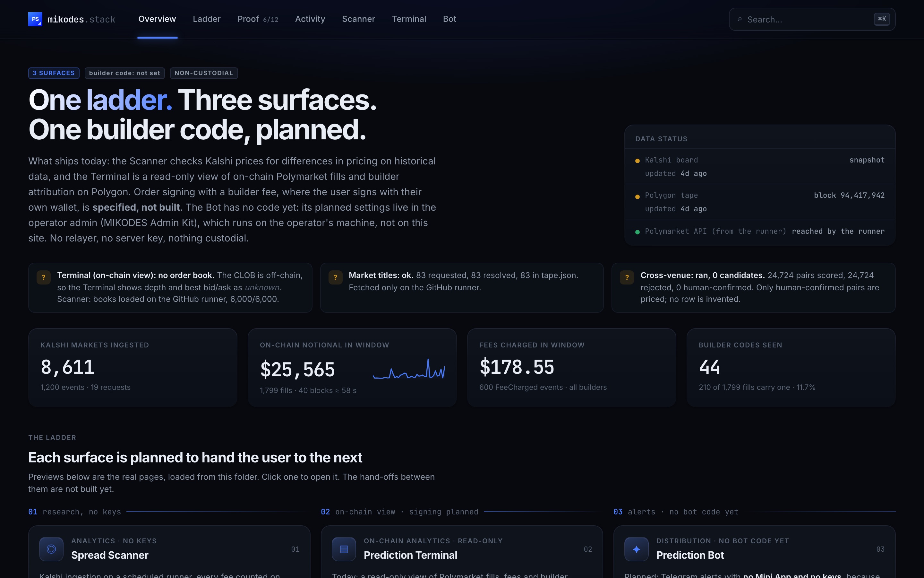Click the DATA STATUS panel heading

(x=661, y=139)
